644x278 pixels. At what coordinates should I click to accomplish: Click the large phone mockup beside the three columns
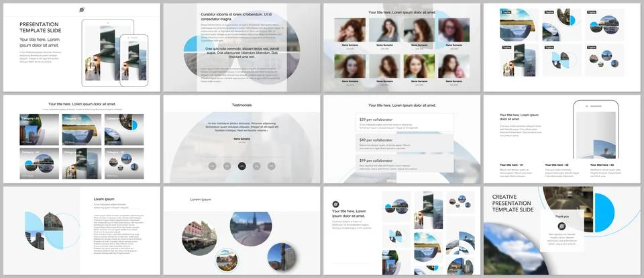(596, 129)
